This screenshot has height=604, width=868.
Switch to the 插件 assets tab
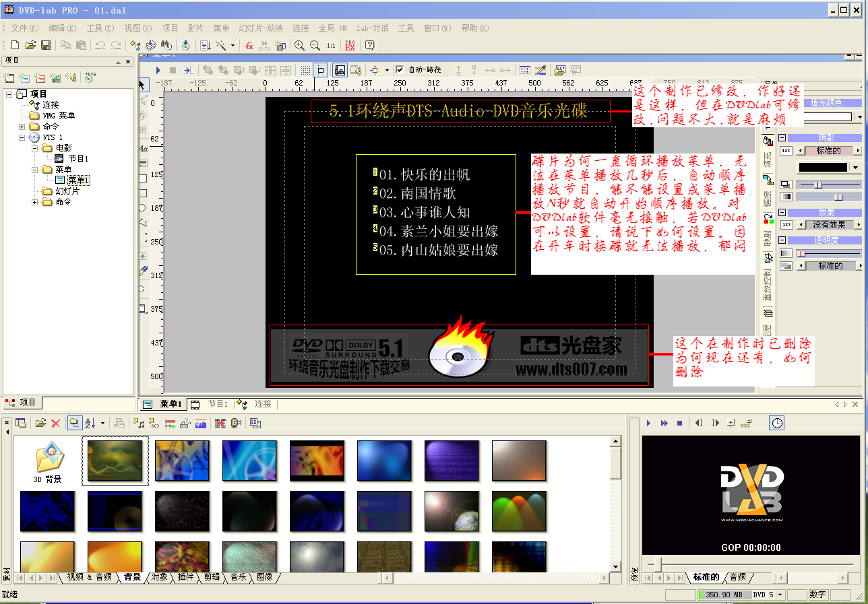[185, 577]
